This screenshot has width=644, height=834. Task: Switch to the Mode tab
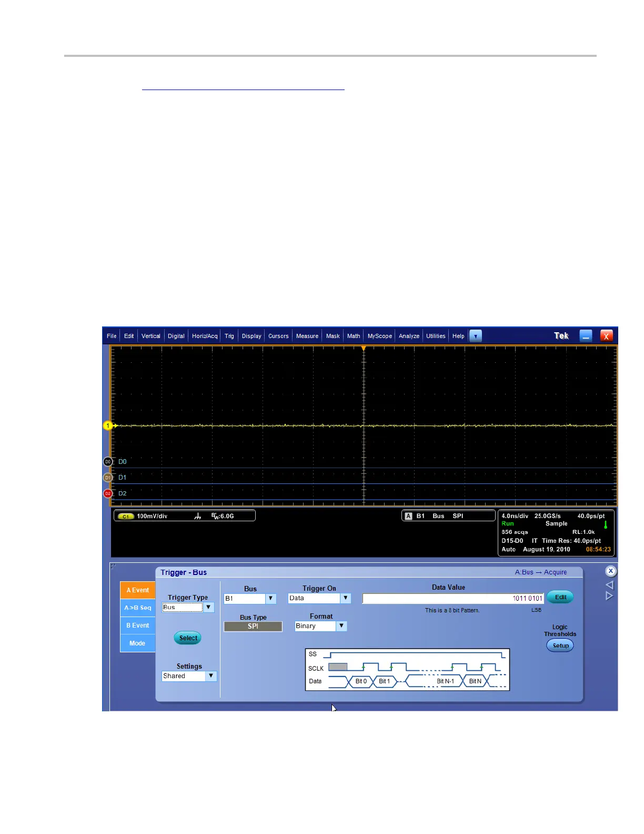tap(138, 643)
